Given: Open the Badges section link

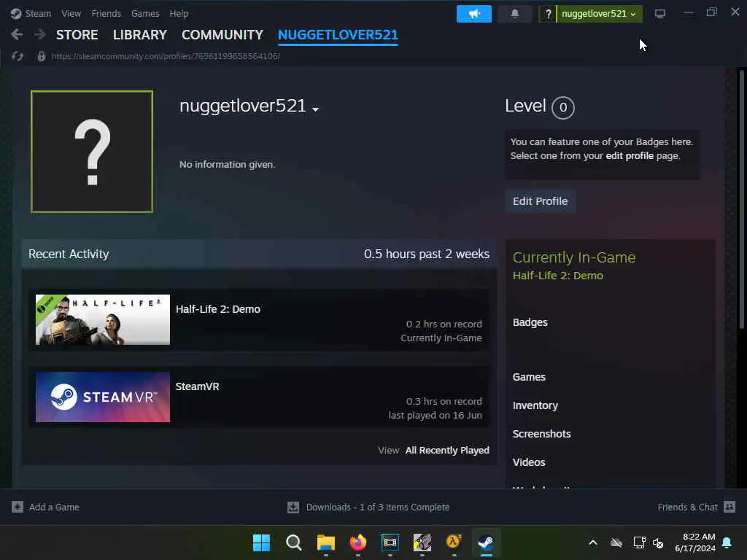Looking at the screenshot, I should pyautogui.click(x=530, y=322).
